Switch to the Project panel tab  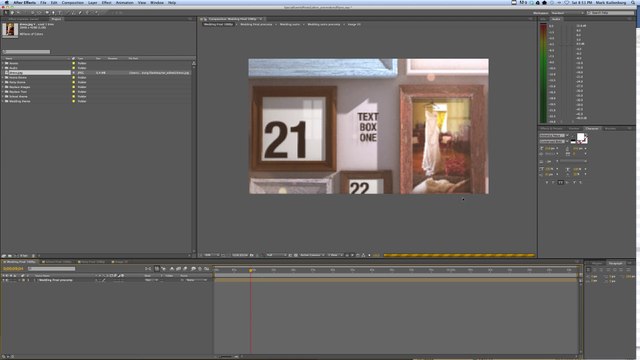56,19
